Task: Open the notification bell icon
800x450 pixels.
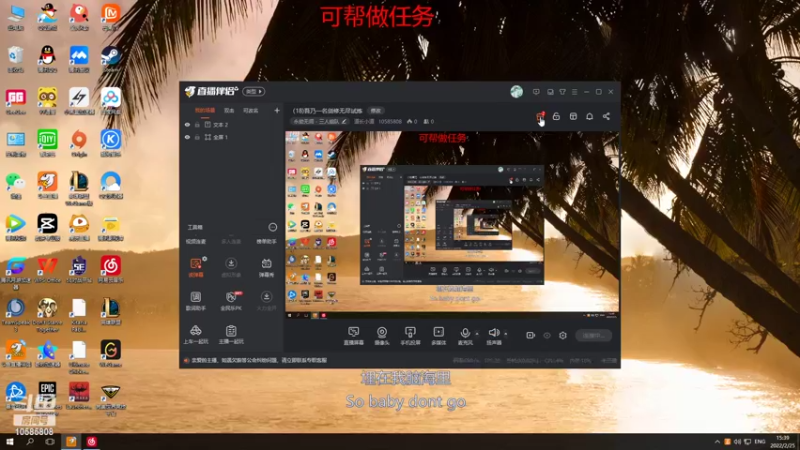Action: pos(589,116)
